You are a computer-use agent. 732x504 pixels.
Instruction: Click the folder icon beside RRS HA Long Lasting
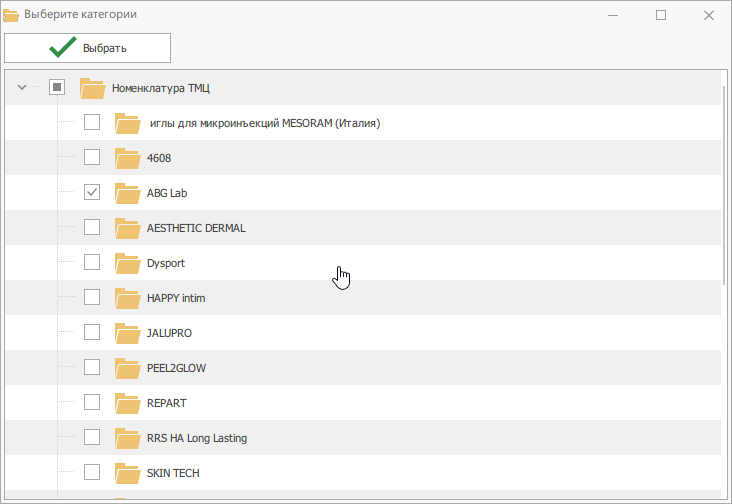(127, 438)
